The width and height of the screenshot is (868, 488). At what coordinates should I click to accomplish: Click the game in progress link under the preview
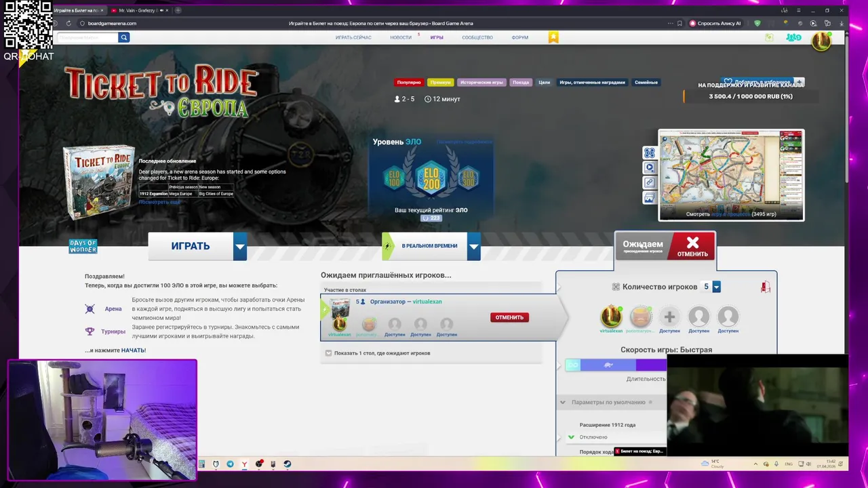731,214
